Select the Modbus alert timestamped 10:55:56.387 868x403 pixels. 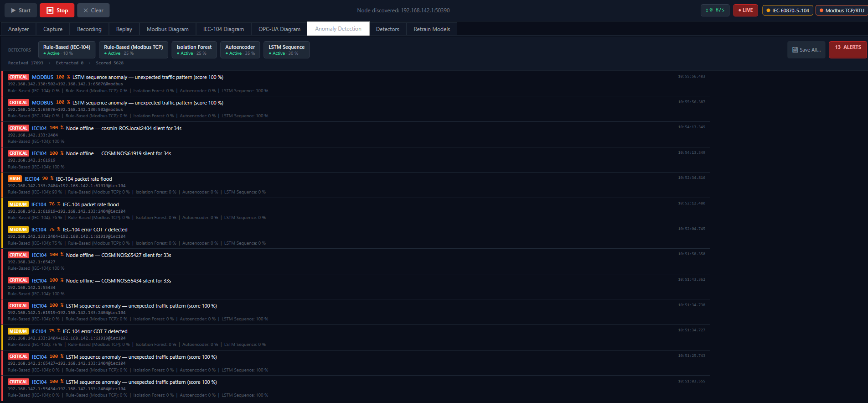click(x=356, y=109)
